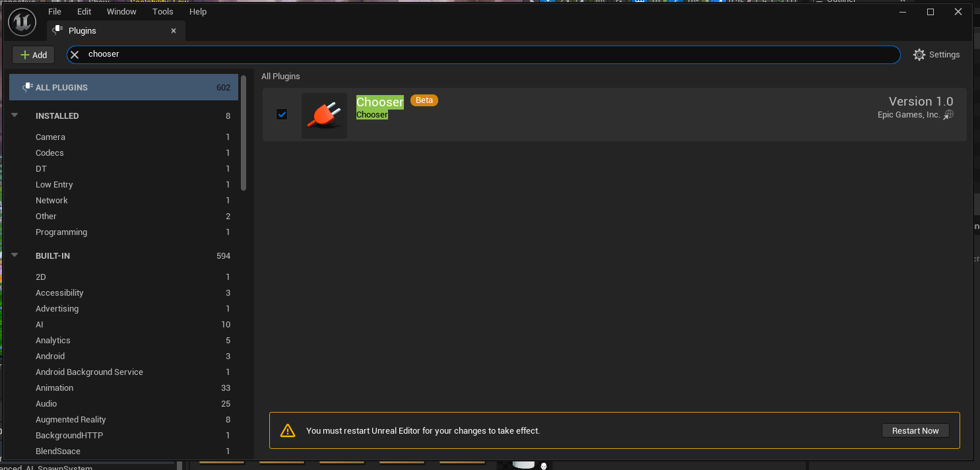This screenshot has width=980, height=470.
Task: Click the Add plugin button
Action: click(x=33, y=55)
